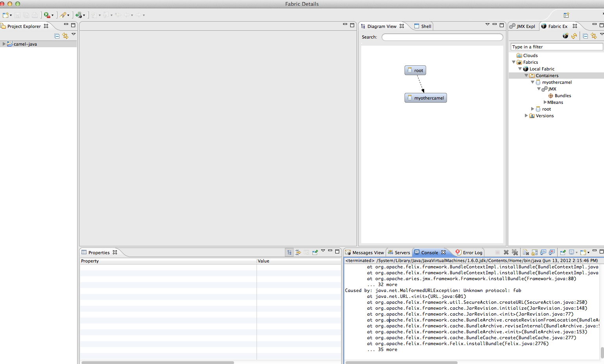604x364 pixels.
Task: Click the Diagram View Search field
Action: click(442, 37)
